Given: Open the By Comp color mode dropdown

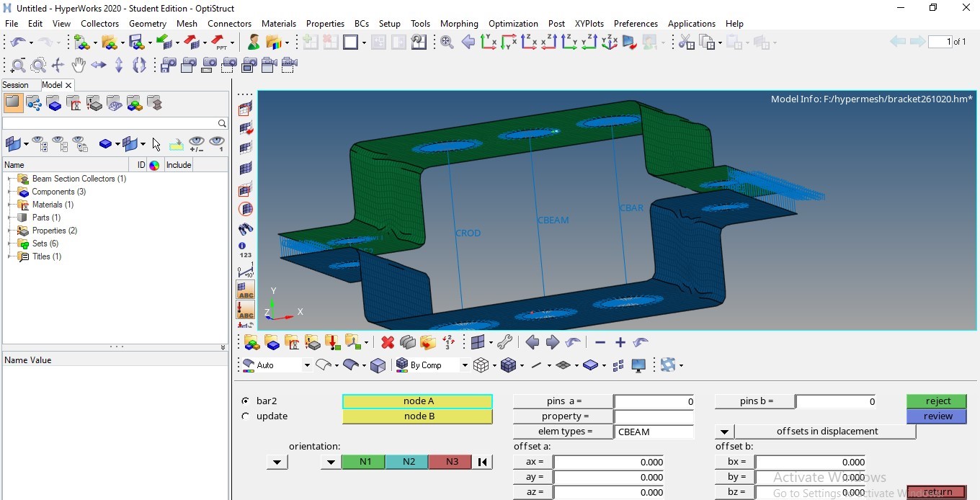Looking at the screenshot, I should (464, 365).
